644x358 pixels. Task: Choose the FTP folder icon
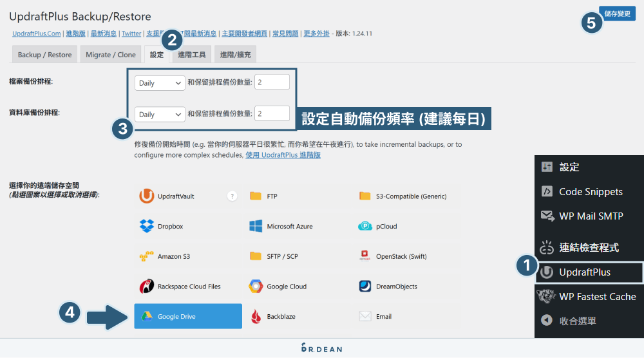[x=256, y=196]
